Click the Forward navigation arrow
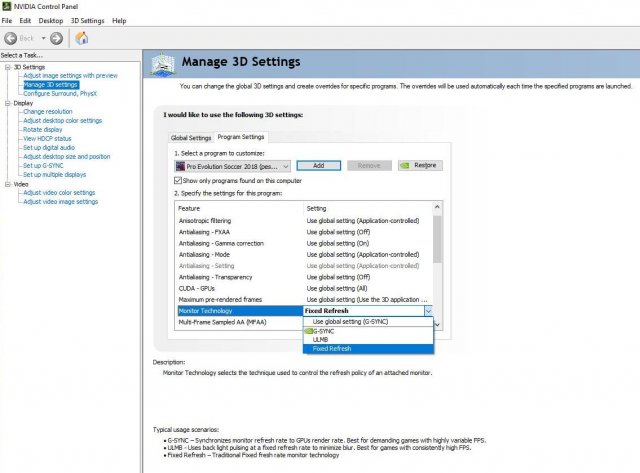 [56, 38]
